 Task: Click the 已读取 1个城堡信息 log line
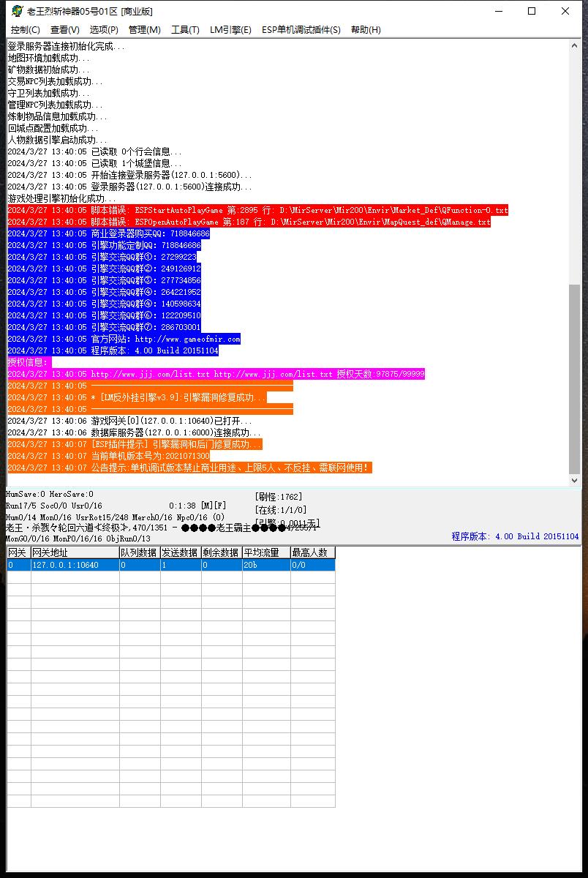point(94,163)
